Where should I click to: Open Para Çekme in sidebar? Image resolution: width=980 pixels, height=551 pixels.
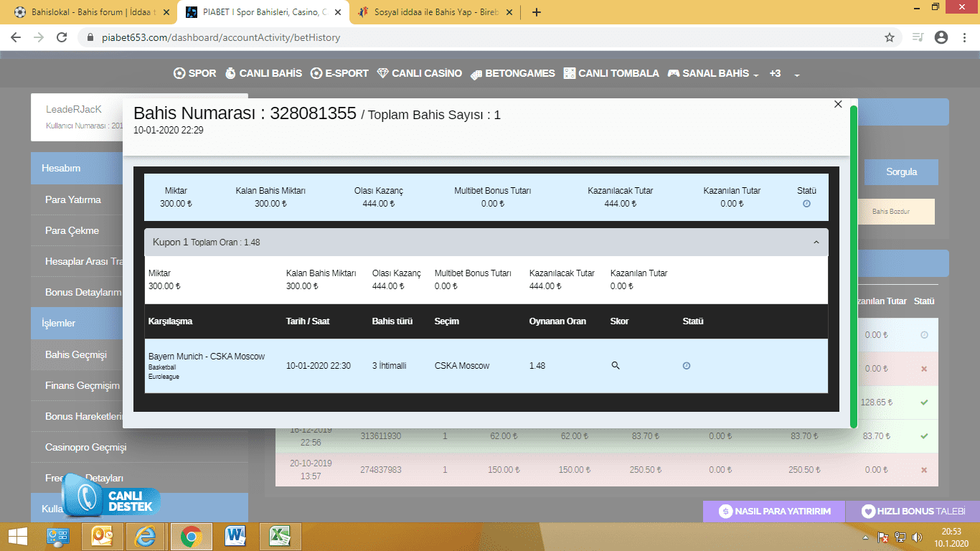click(x=72, y=230)
